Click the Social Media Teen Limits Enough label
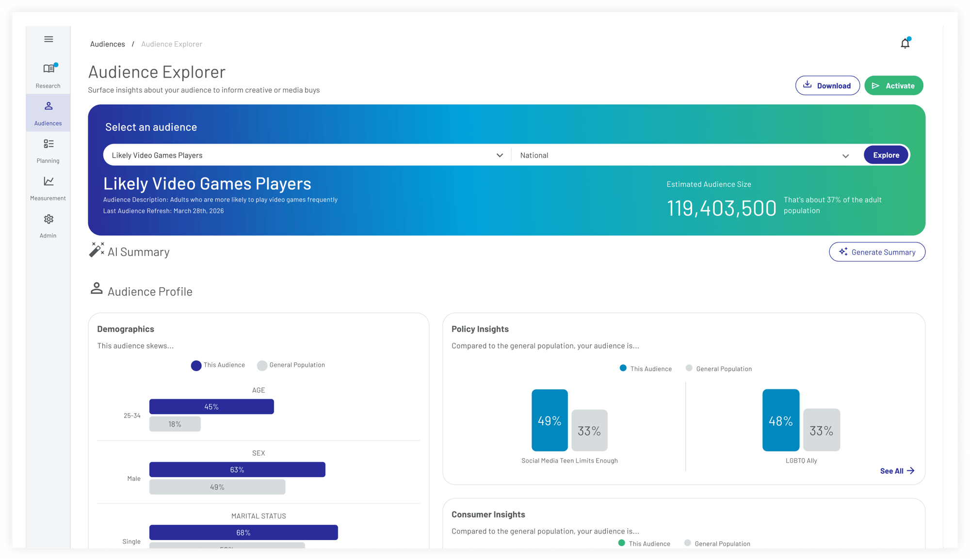This screenshot has width=970, height=560. 569,461
